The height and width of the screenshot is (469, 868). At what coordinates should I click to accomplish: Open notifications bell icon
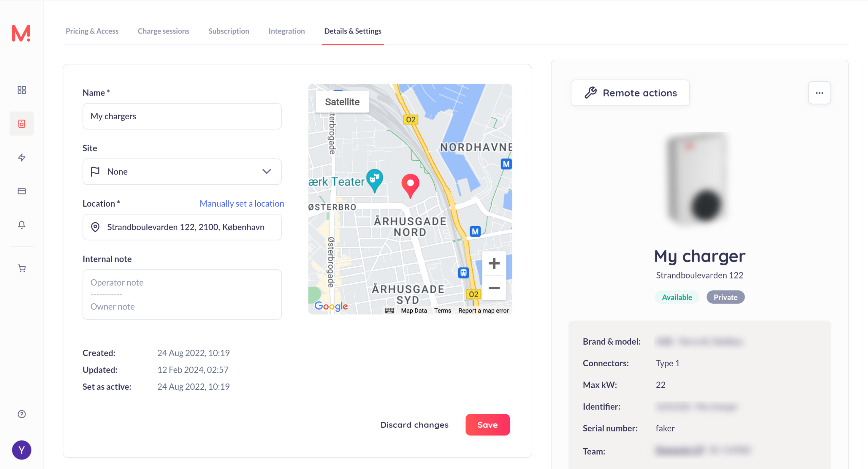pos(22,225)
